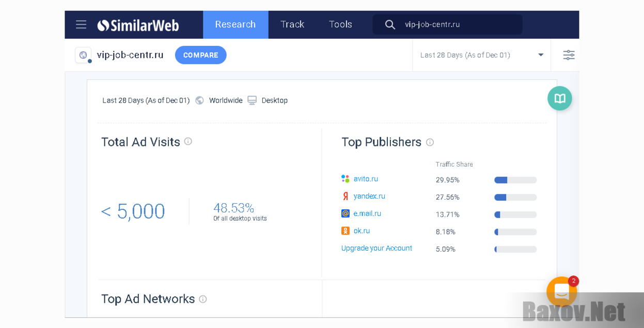Click the < 5,000 total visits value
The height and width of the screenshot is (328, 644).
(133, 211)
